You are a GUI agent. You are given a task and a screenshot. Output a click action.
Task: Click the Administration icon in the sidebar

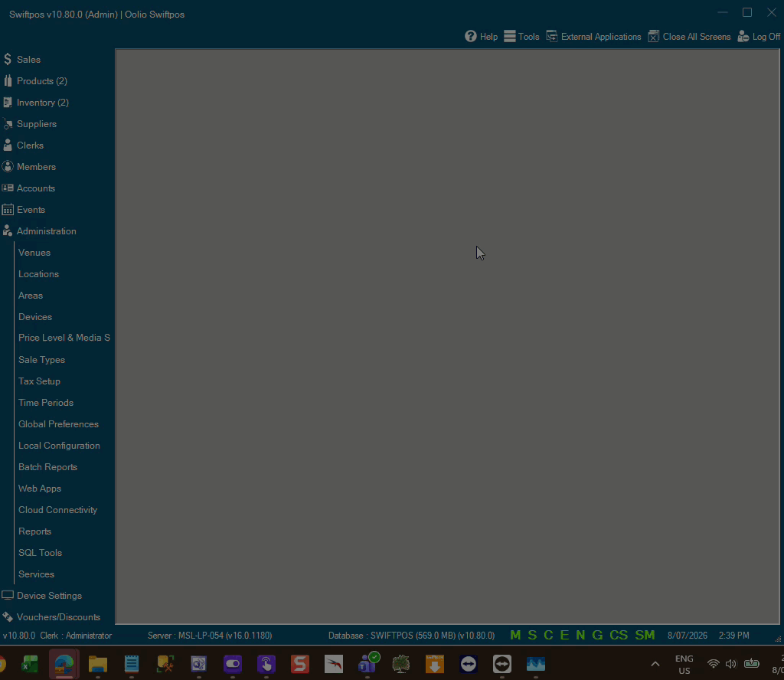point(8,230)
